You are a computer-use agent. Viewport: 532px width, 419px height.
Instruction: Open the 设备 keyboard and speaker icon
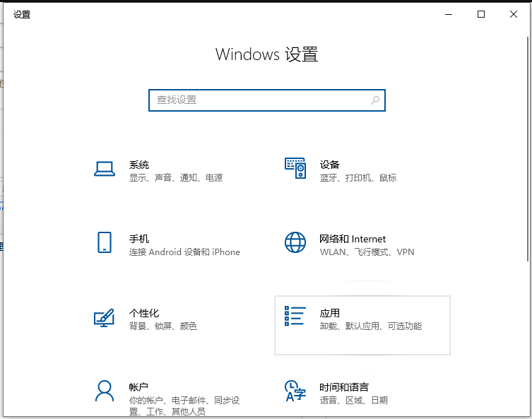295,168
